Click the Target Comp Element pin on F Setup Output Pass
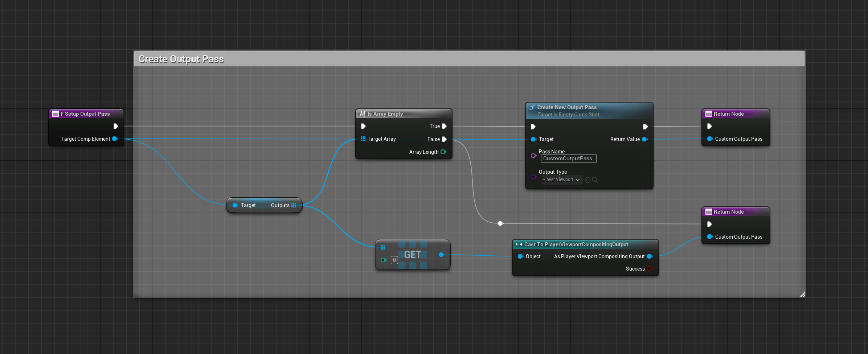Viewport: 868px width, 354px height. pos(115,139)
